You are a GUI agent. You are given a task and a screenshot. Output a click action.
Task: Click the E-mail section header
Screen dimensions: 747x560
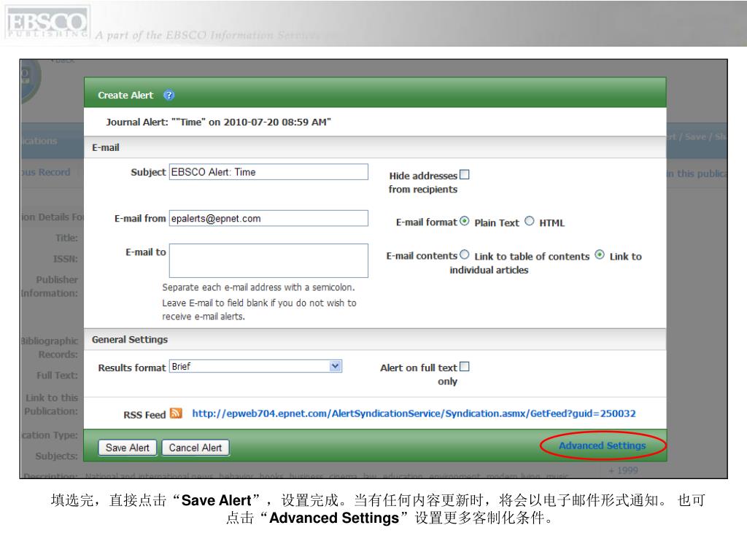375,147
